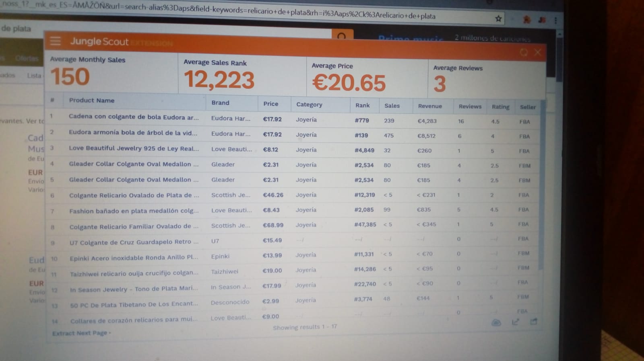The width and height of the screenshot is (644, 361).
Task: Click the brand cell 'Taizhiwei'
Action: pyautogui.click(x=225, y=271)
